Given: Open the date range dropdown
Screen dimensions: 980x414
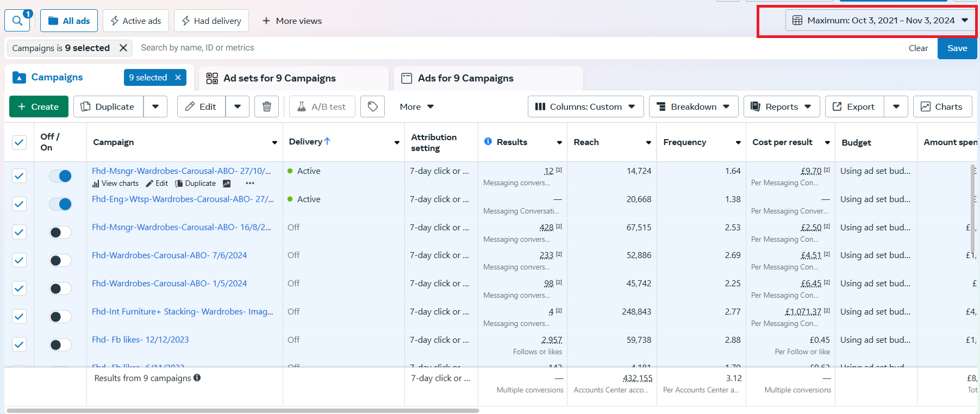Looking at the screenshot, I should pos(880,21).
